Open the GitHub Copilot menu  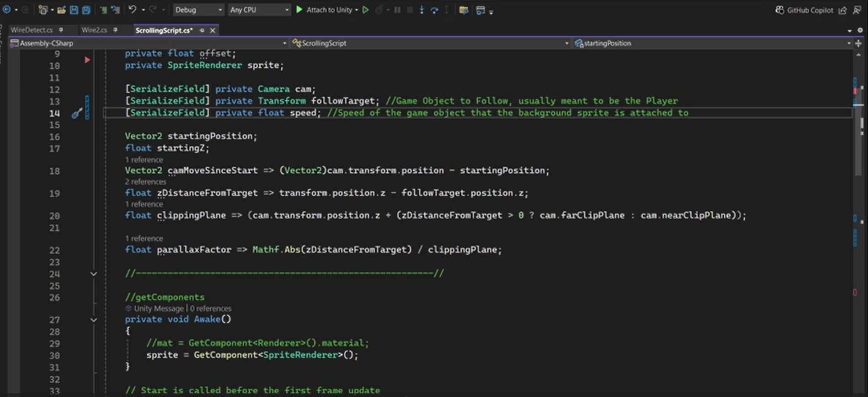(x=804, y=10)
